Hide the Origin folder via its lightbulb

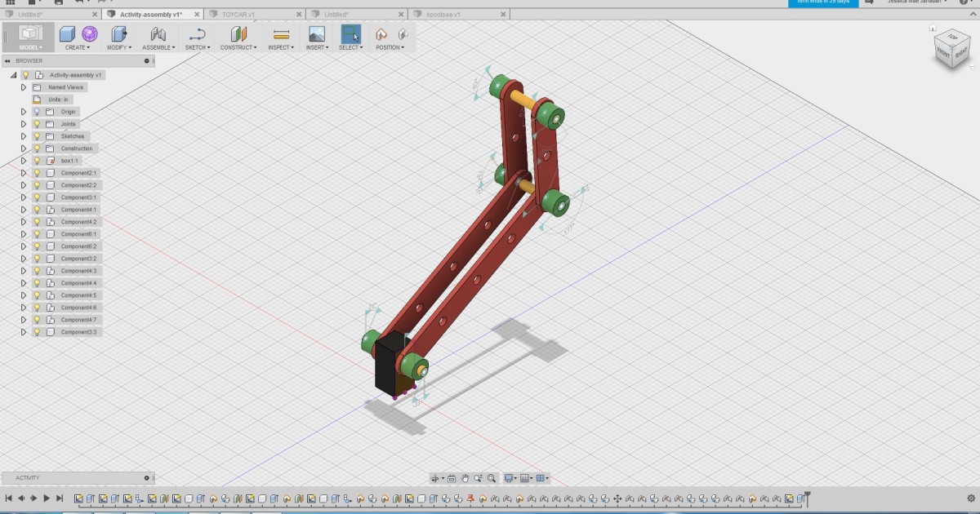click(x=36, y=112)
